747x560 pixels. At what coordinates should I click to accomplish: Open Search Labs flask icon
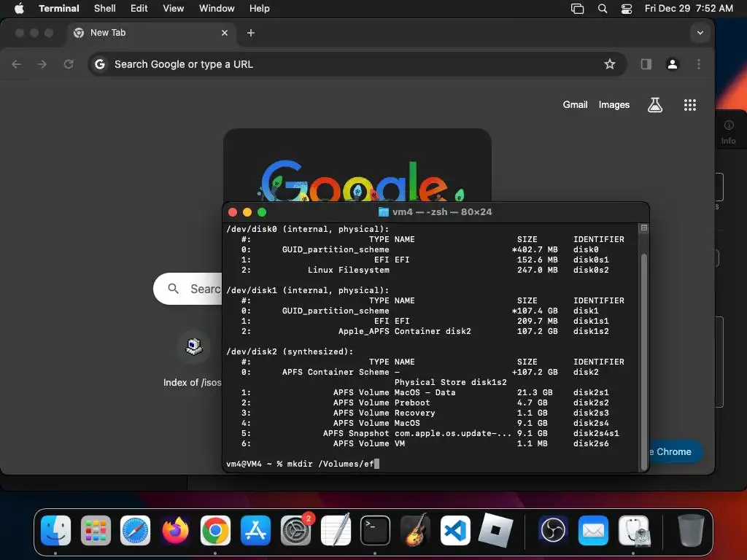click(655, 105)
